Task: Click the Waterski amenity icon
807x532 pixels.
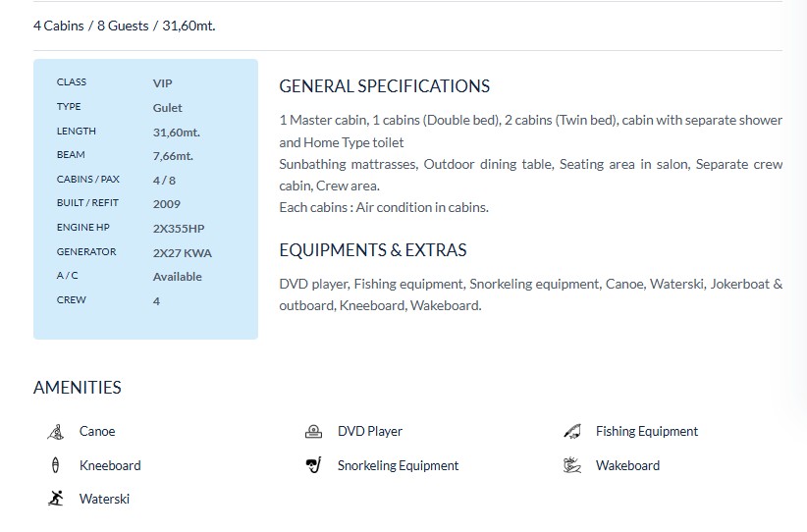Action: pyautogui.click(x=56, y=499)
